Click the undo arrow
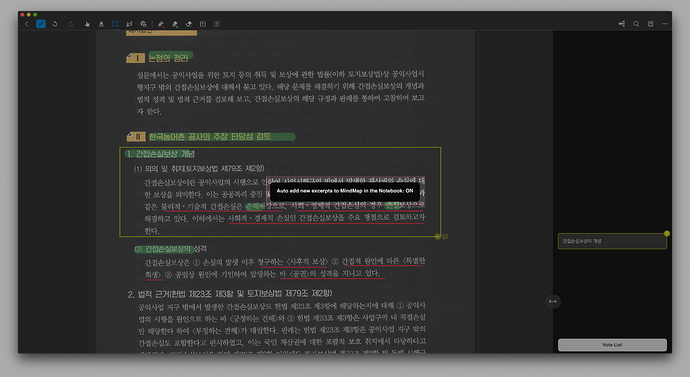Screen dimensions: 690x377 tap(55, 24)
